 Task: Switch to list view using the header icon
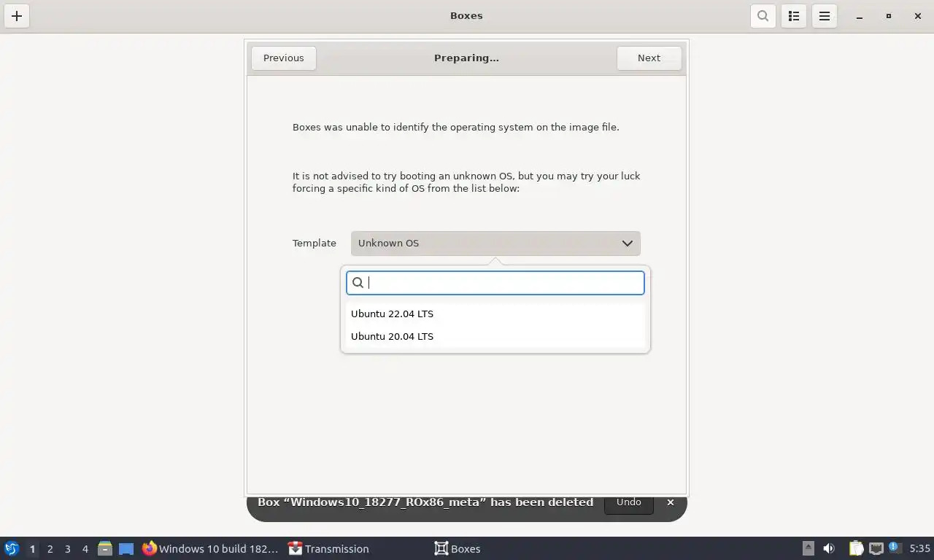(x=794, y=16)
